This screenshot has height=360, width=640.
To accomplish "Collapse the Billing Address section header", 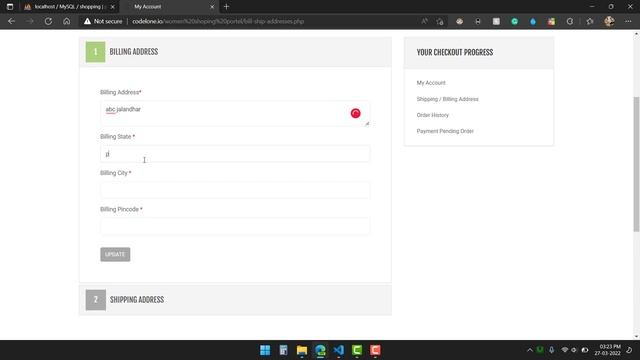I will tap(235, 52).
